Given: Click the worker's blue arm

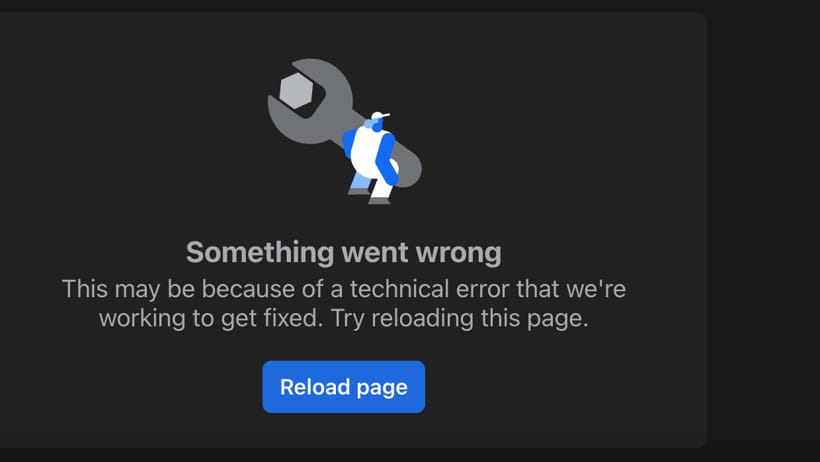Looking at the screenshot, I should point(386,158).
